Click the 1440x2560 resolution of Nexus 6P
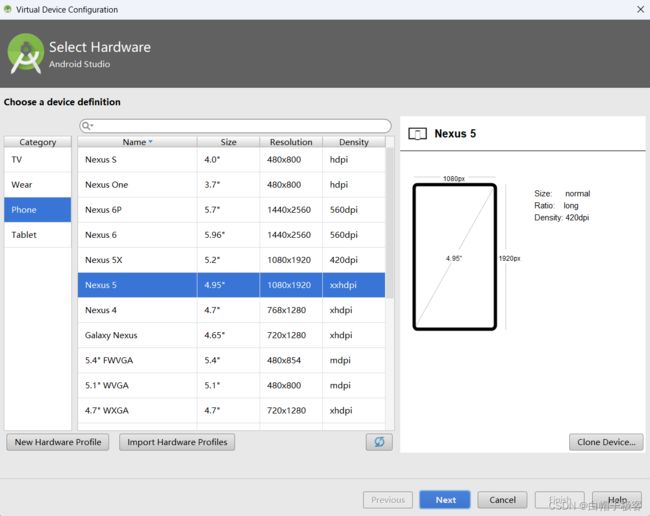 point(289,210)
